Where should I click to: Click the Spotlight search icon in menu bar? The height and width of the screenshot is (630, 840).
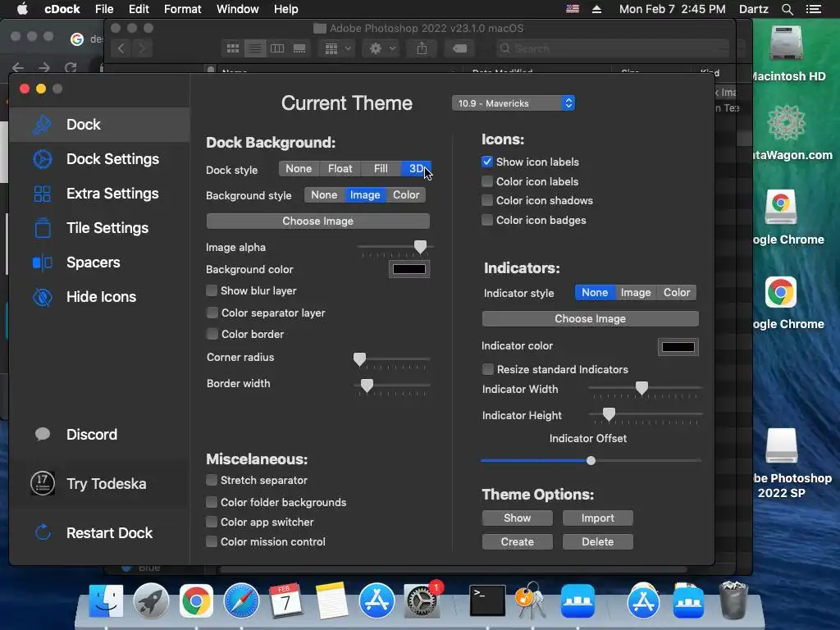point(787,9)
